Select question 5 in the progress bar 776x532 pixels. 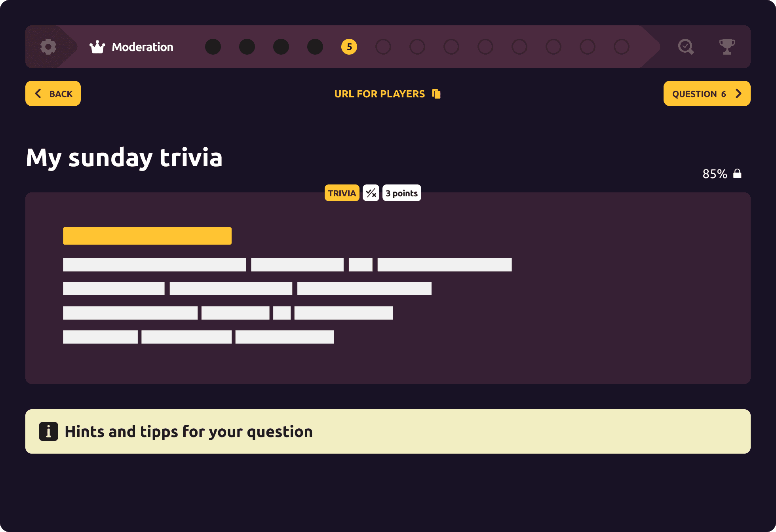(x=348, y=47)
